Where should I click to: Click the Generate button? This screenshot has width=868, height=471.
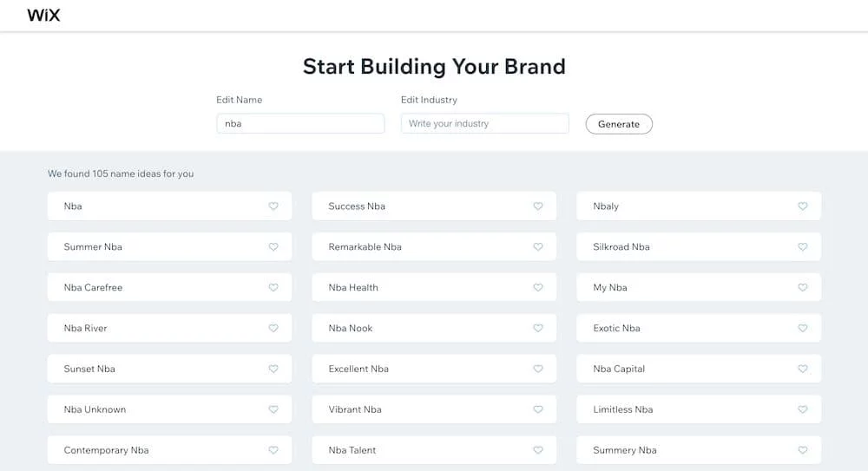click(619, 124)
